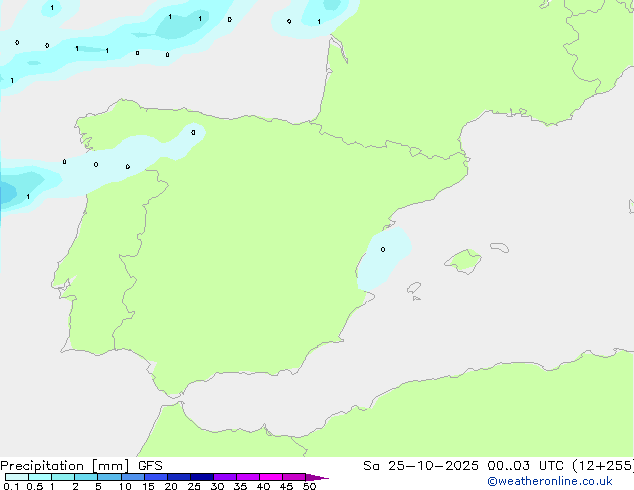Click the '10' legend scale label
634x490 pixels.
click(125, 486)
